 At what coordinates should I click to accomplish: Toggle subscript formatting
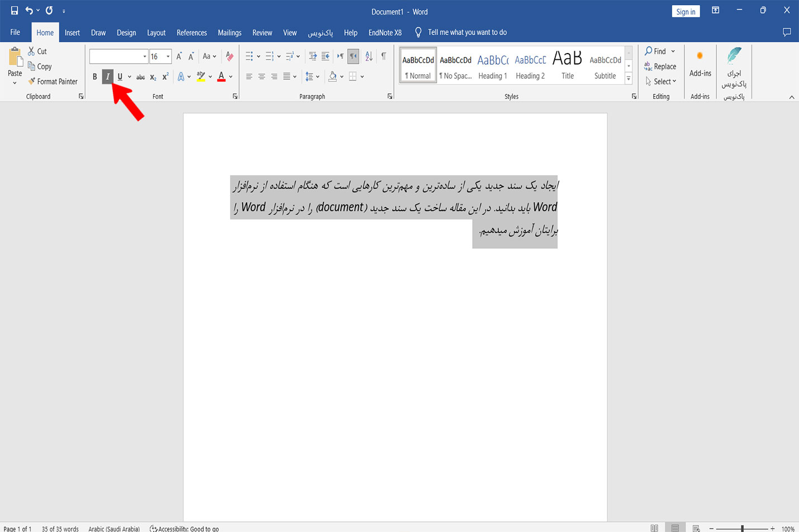pyautogui.click(x=153, y=77)
